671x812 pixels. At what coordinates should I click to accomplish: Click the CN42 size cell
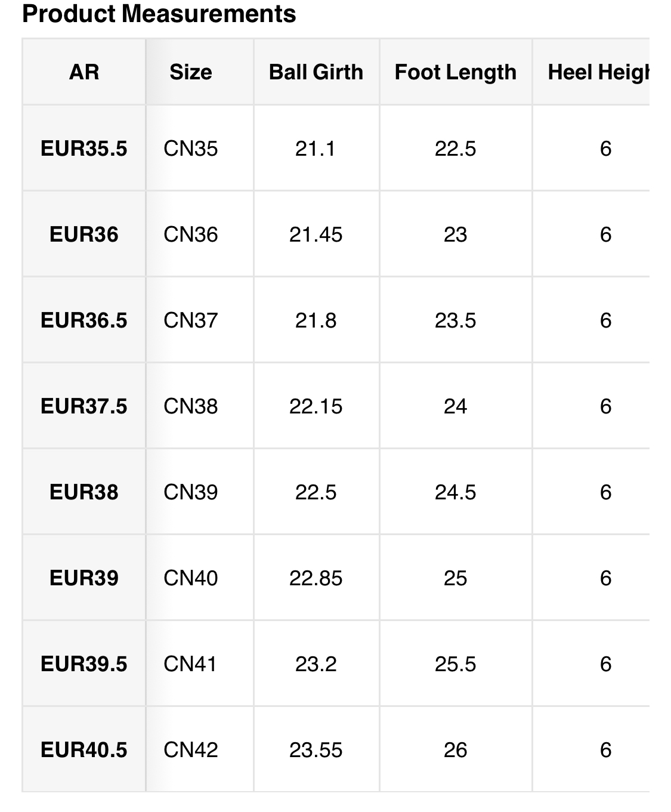point(191,750)
